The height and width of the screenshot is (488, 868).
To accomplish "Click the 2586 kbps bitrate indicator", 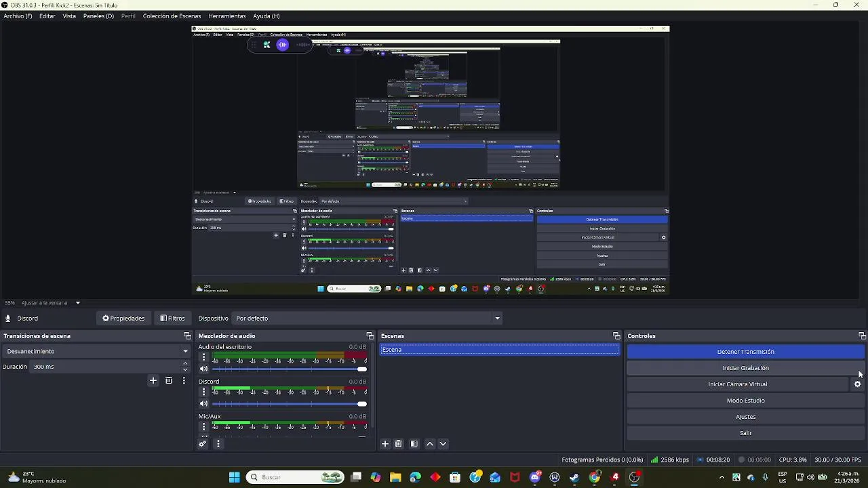I will click(669, 460).
